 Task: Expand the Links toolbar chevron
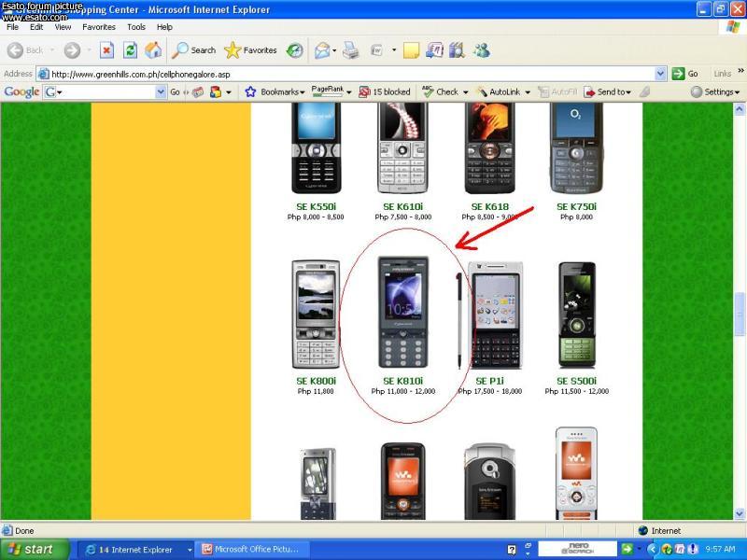pos(740,72)
